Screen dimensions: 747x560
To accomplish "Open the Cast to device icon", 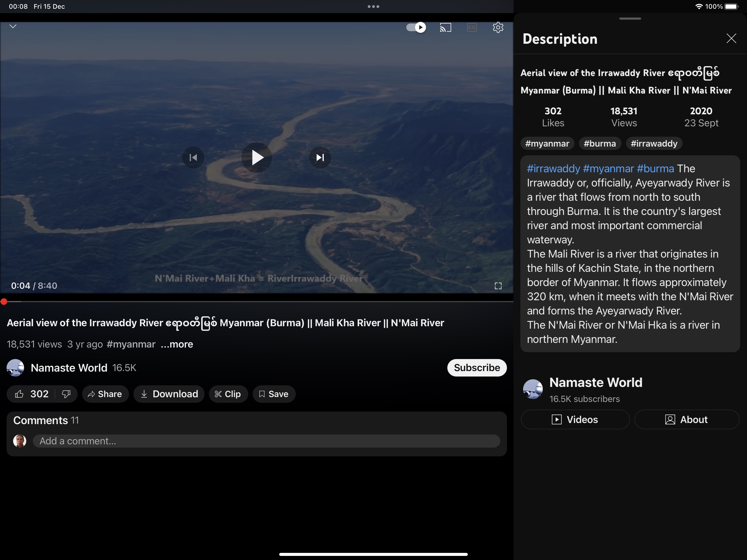I will (x=445, y=27).
